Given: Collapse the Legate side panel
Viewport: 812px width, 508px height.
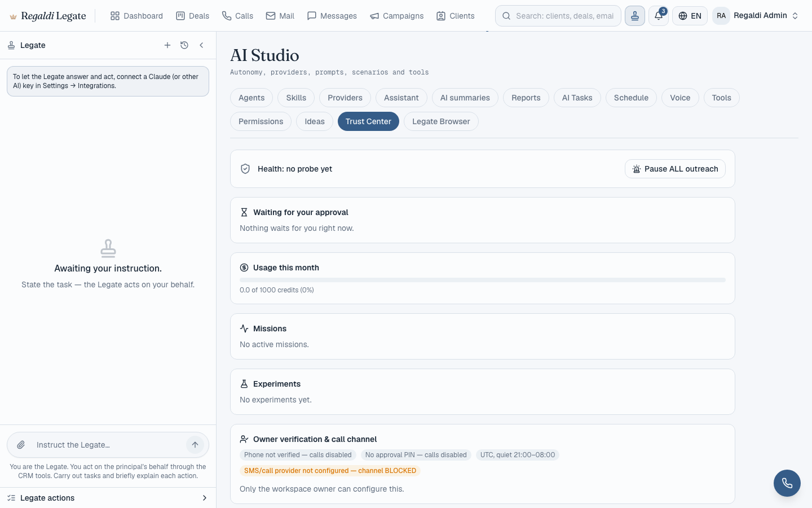Looking at the screenshot, I should [x=201, y=45].
